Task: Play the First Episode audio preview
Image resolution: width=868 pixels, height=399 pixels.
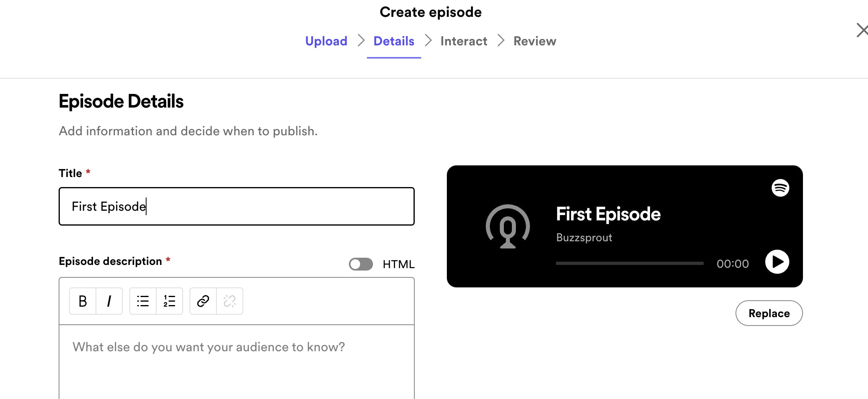Action: [x=777, y=262]
